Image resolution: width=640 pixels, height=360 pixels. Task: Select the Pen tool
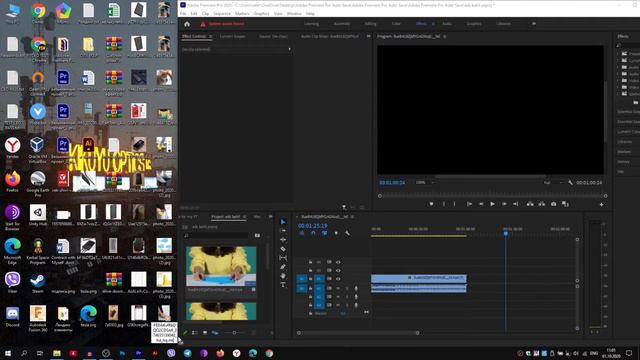pyautogui.click(x=283, y=267)
